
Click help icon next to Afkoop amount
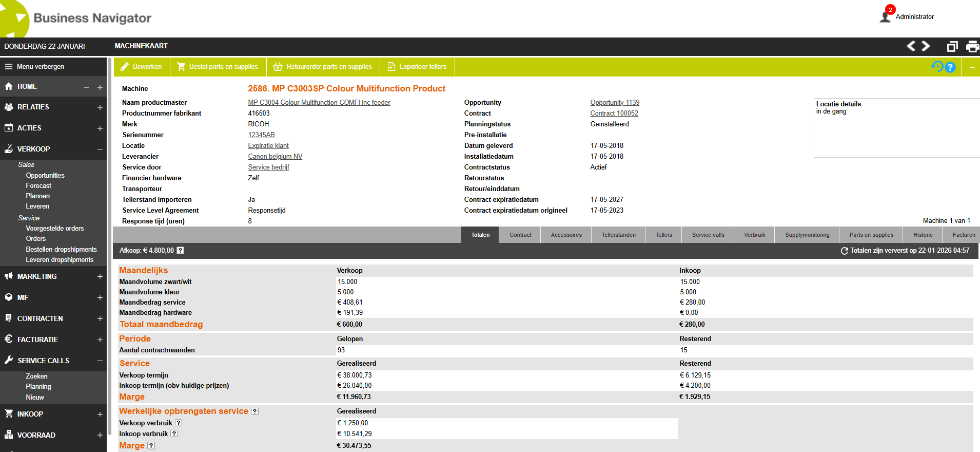pyautogui.click(x=181, y=251)
